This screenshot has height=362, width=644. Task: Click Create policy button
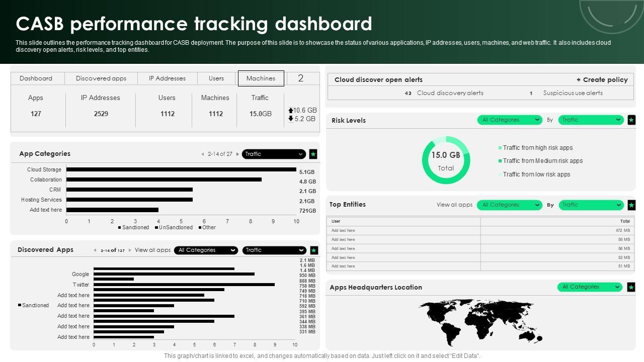pyautogui.click(x=602, y=80)
